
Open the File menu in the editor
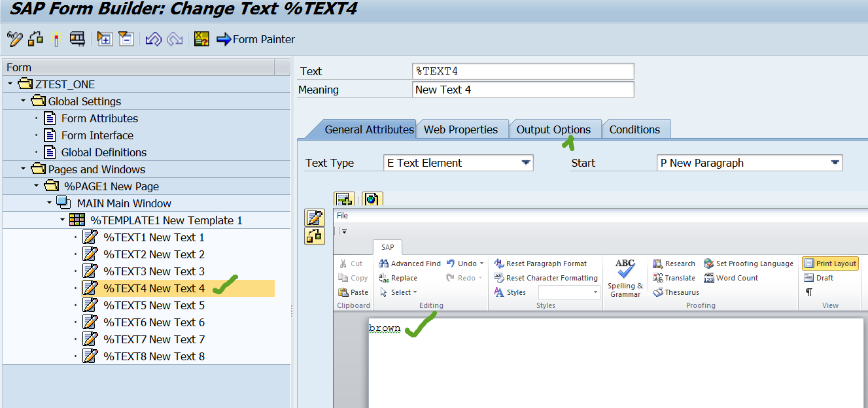(341, 215)
